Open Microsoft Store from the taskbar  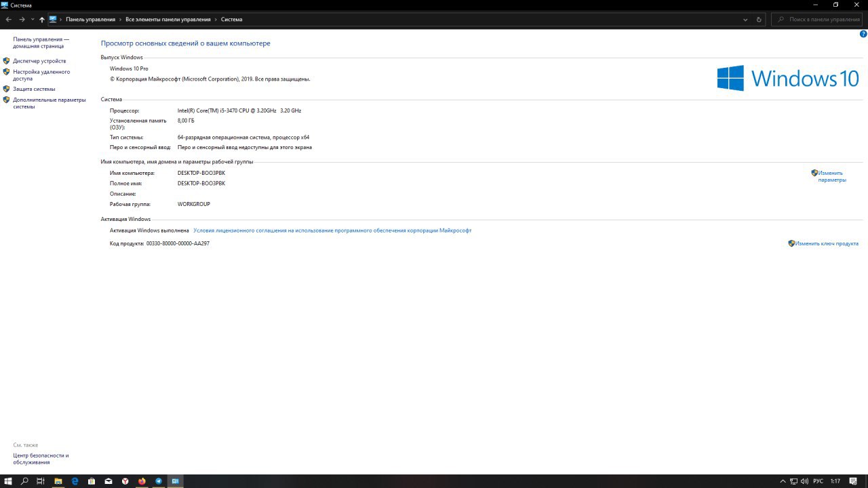tap(92, 481)
